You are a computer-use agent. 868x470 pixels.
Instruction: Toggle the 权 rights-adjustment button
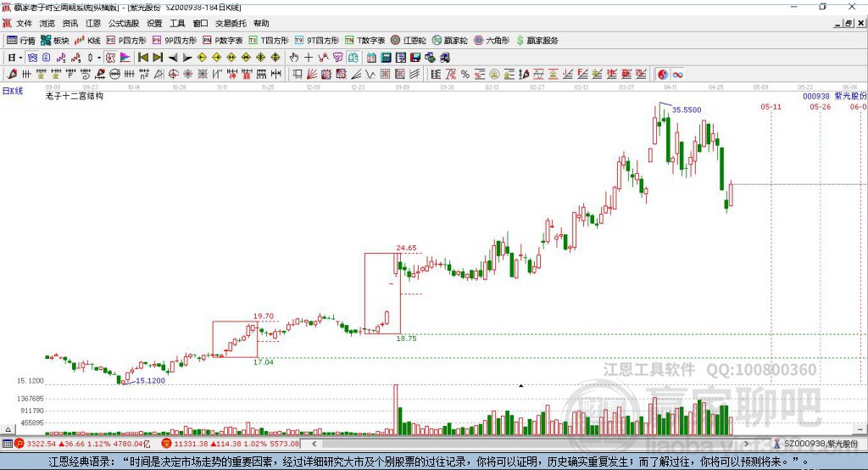coord(111,58)
